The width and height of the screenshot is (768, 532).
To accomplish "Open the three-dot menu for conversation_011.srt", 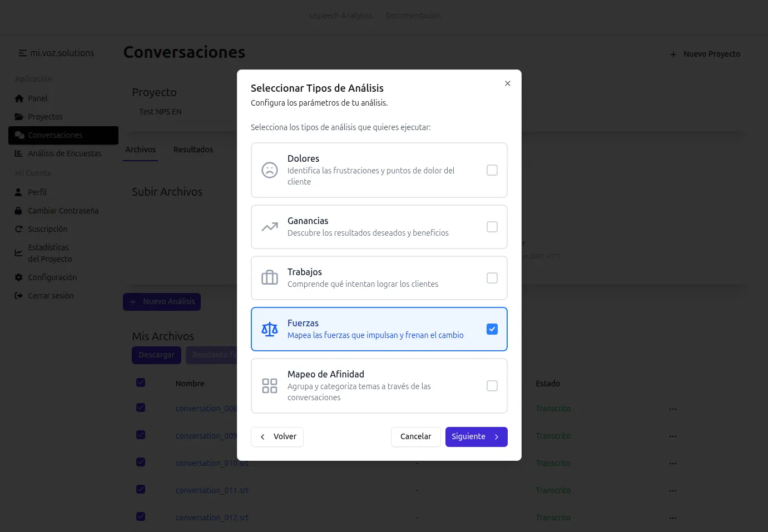I will tap(673, 491).
